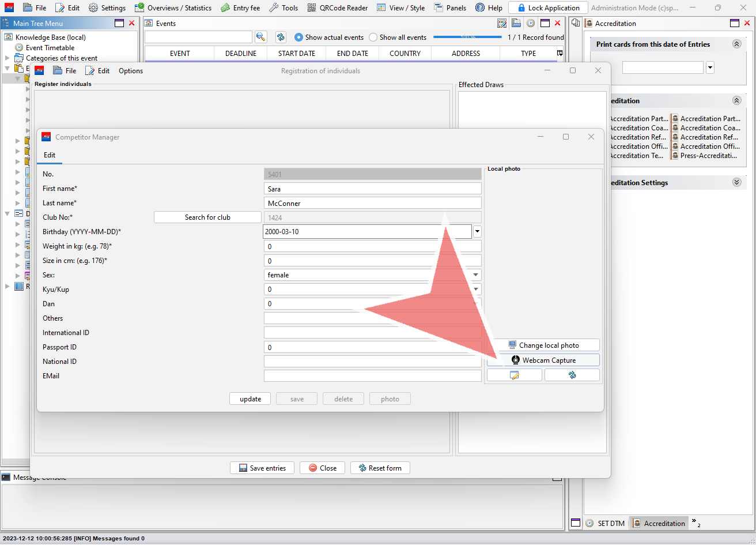Click into the Last name field

tap(372, 203)
